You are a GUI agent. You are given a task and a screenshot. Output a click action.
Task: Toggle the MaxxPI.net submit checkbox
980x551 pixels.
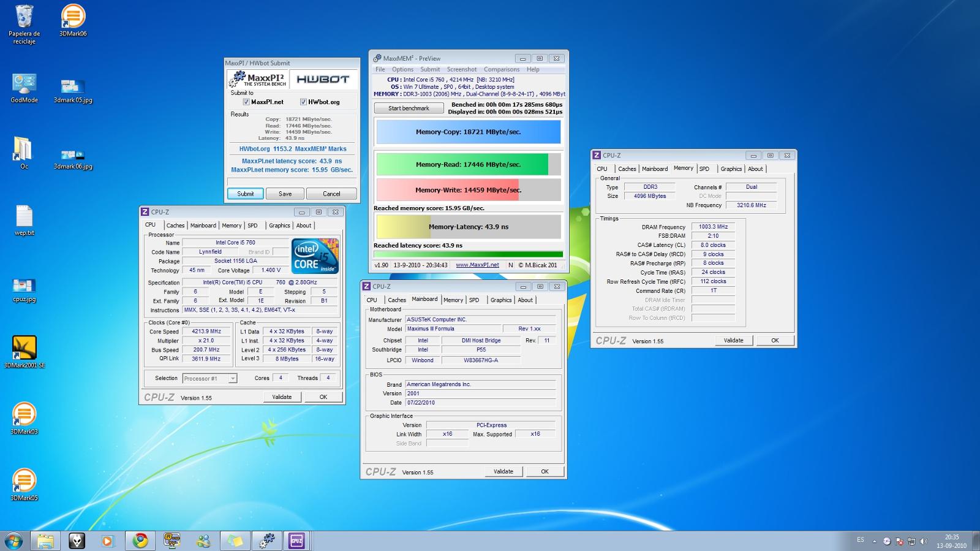[x=246, y=102]
